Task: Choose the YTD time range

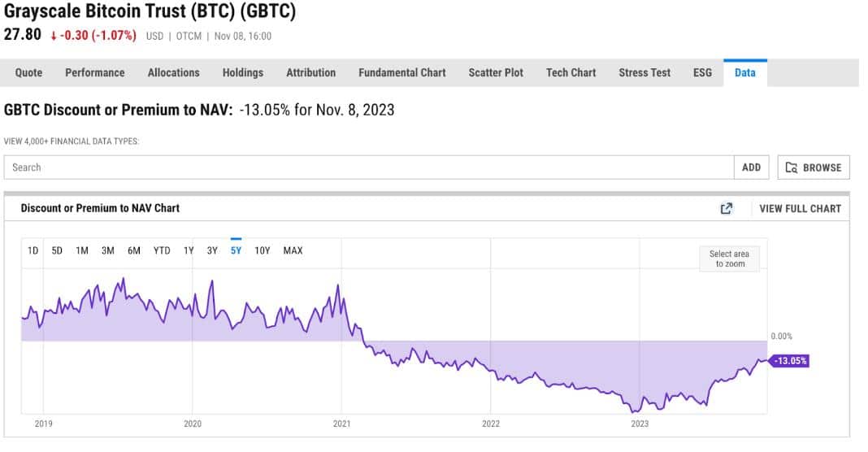Action: (x=162, y=250)
